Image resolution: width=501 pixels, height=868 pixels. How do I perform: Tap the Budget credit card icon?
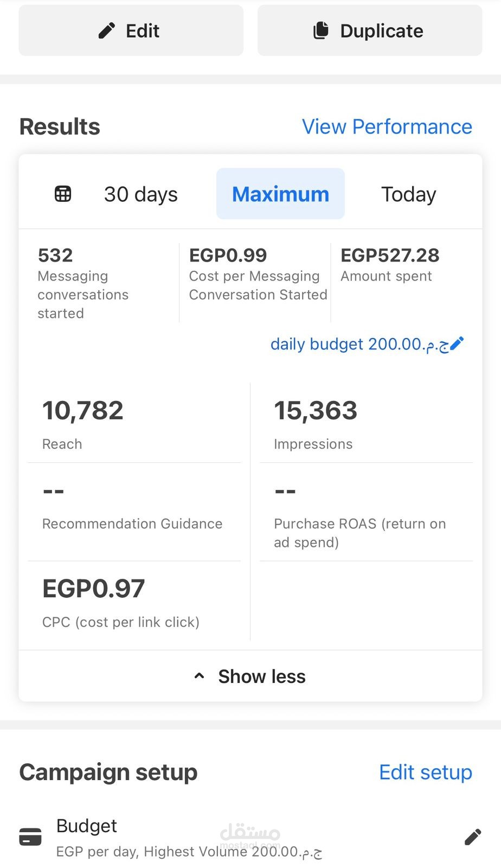pos(30,837)
